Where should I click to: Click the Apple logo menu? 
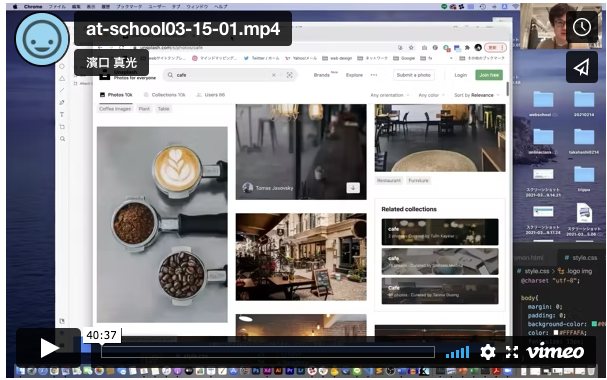point(15,7)
